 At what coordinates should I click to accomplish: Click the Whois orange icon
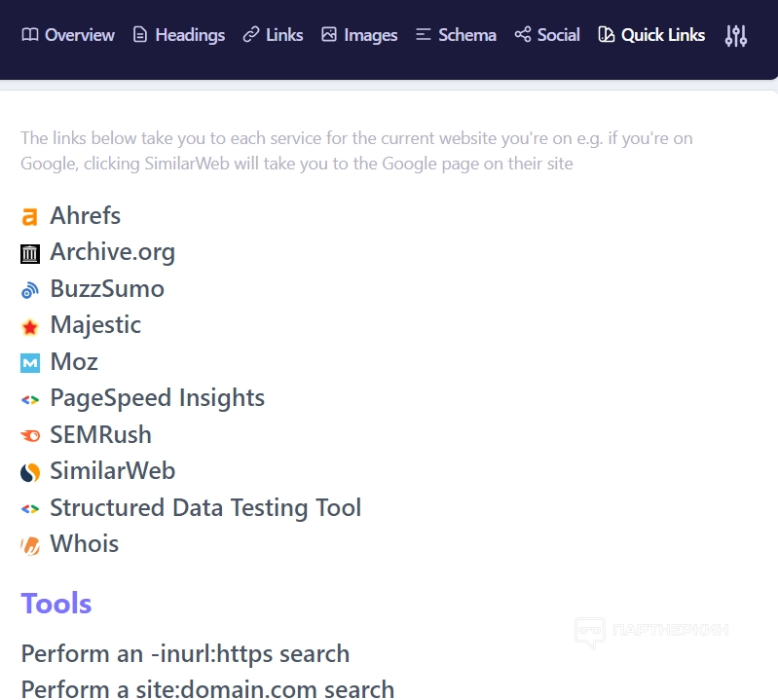[30, 545]
